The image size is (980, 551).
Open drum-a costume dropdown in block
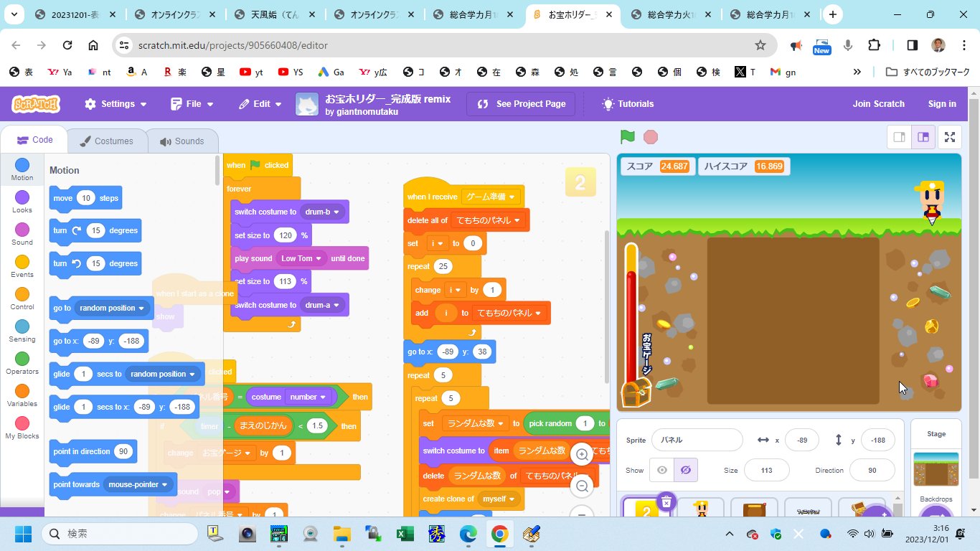tap(323, 305)
